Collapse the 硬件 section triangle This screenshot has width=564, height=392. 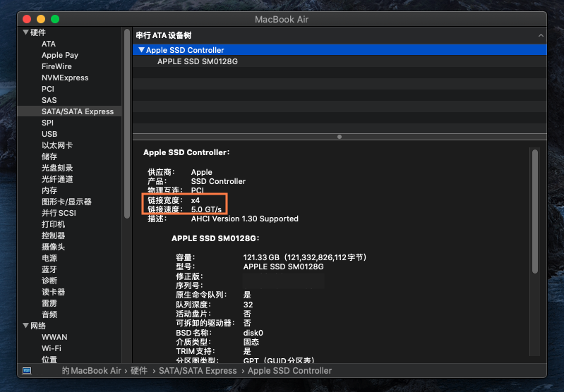(25, 32)
